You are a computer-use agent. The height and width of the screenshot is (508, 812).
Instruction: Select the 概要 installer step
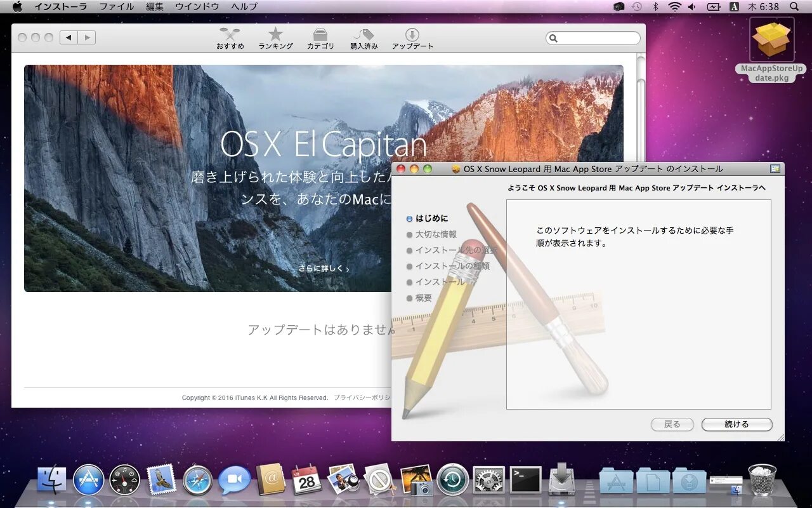coord(419,298)
